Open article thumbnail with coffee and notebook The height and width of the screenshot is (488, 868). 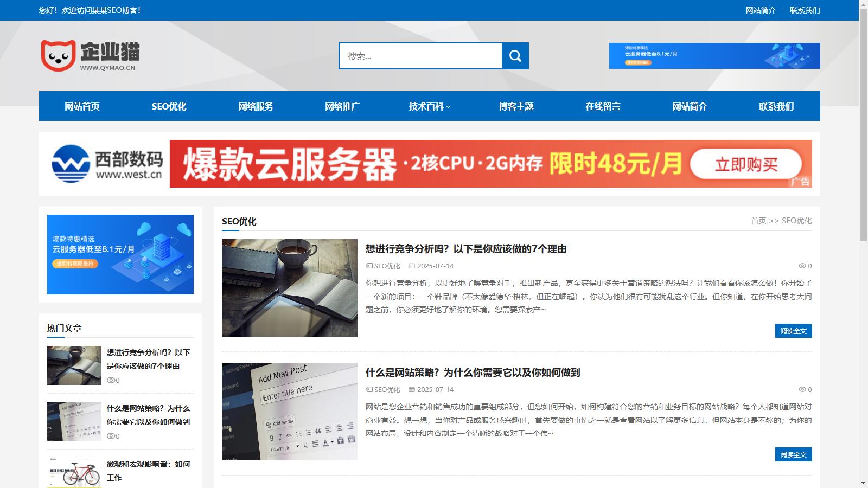pyautogui.click(x=290, y=288)
